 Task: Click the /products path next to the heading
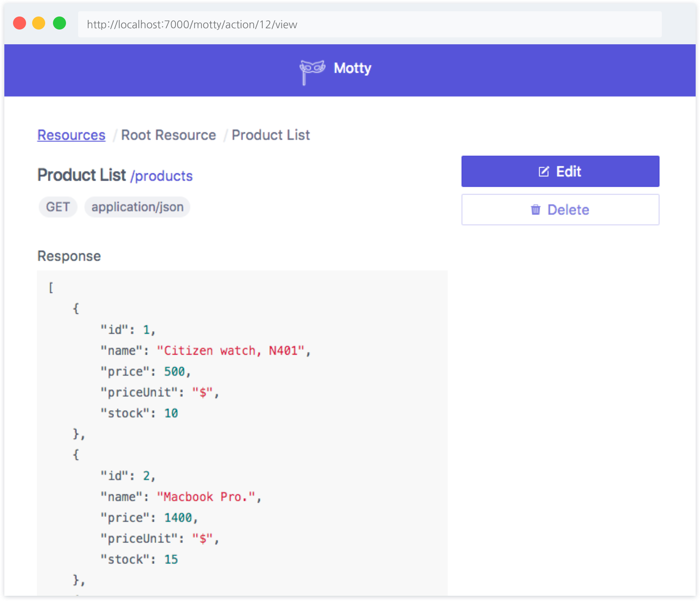click(161, 176)
